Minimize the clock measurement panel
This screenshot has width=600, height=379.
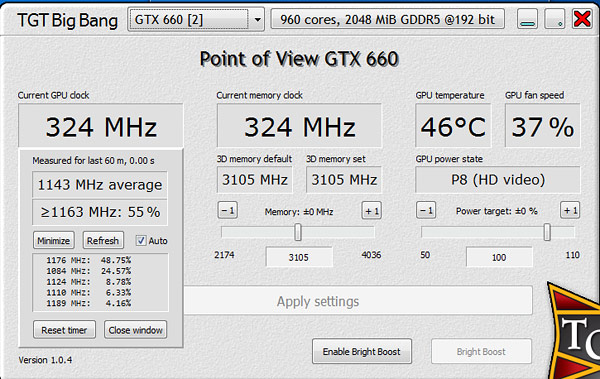(54, 240)
